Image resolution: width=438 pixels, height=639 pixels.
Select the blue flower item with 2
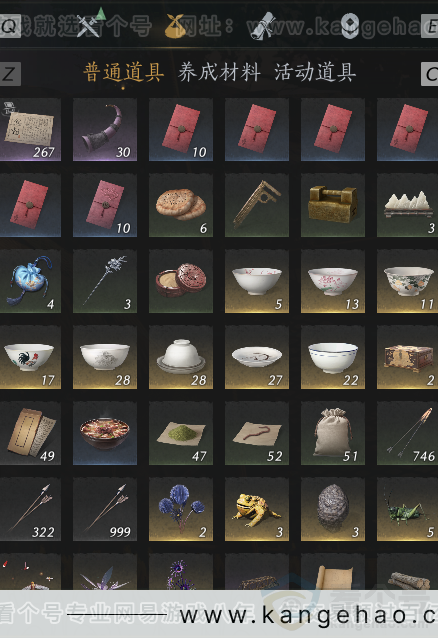tap(180, 509)
